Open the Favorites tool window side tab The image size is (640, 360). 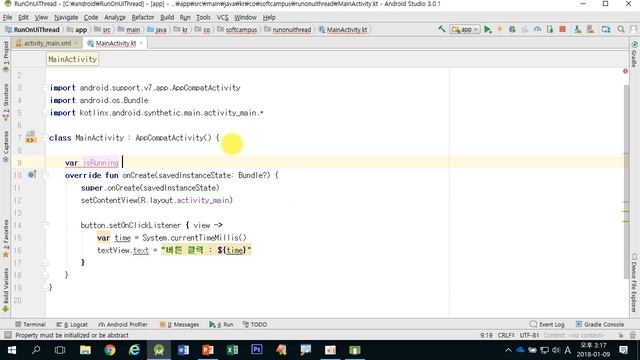pyautogui.click(x=6, y=239)
